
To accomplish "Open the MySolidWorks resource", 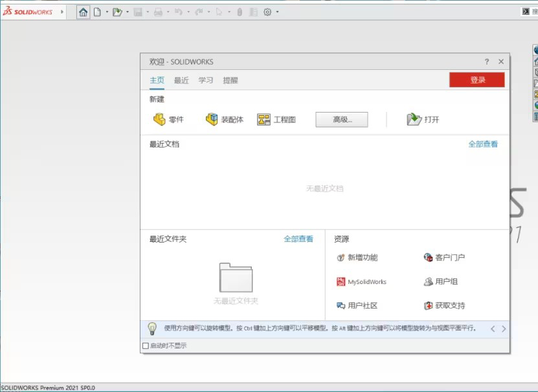I will pyautogui.click(x=361, y=281).
